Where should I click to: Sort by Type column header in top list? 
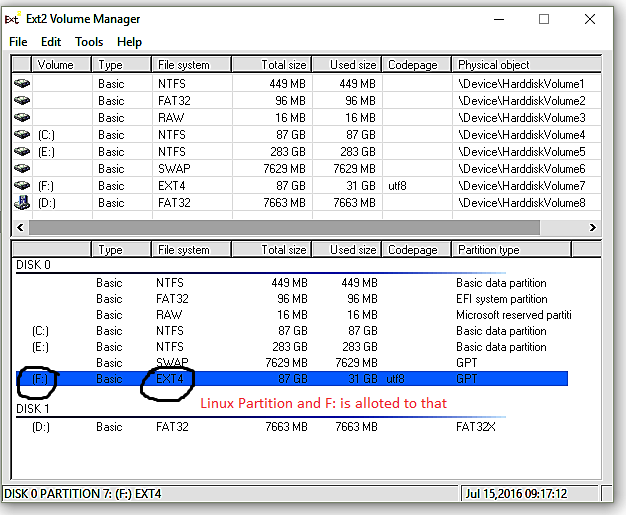point(122,65)
